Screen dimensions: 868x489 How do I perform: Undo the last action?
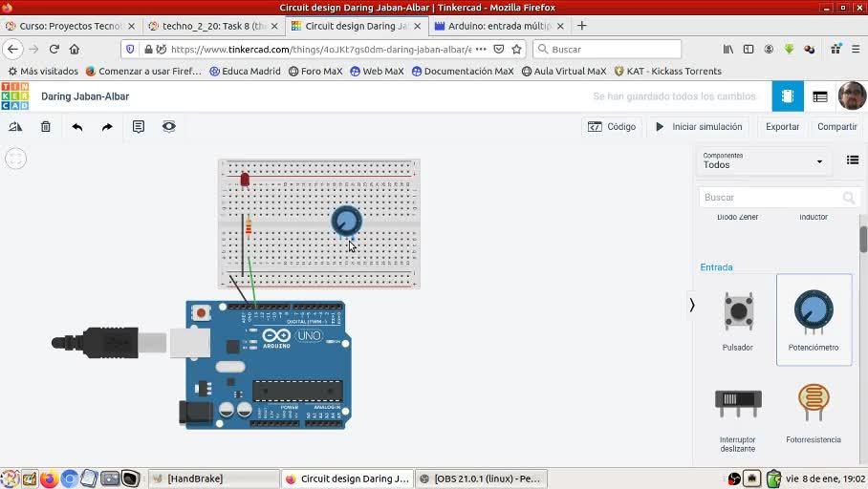(76, 127)
